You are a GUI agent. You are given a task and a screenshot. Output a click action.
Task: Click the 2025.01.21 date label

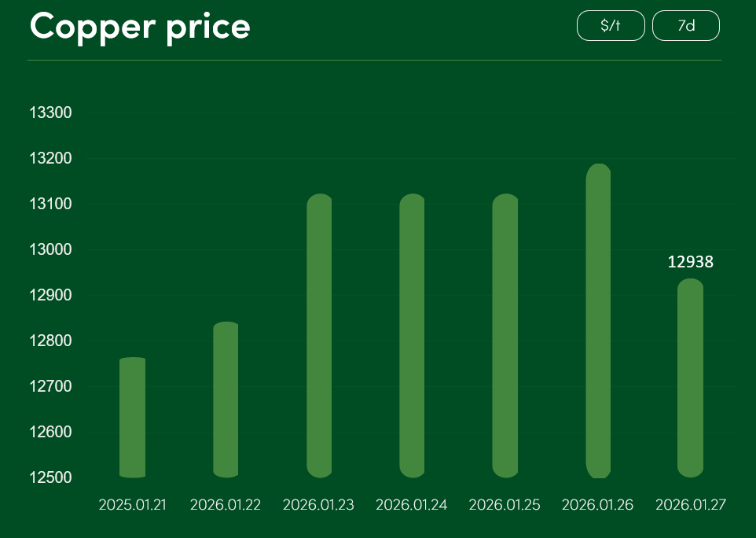coord(132,505)
